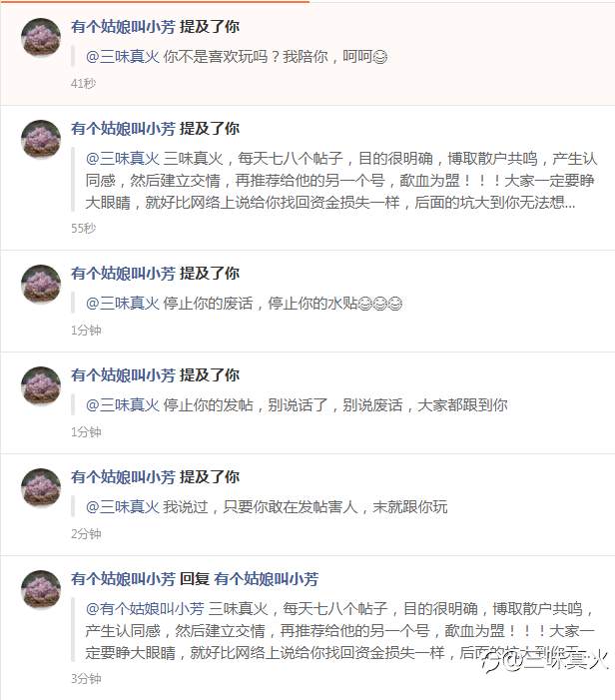Open message text 你不是喜欢玩吗？我陪你
Screen dimensions: 615x700
click(246, 57)
